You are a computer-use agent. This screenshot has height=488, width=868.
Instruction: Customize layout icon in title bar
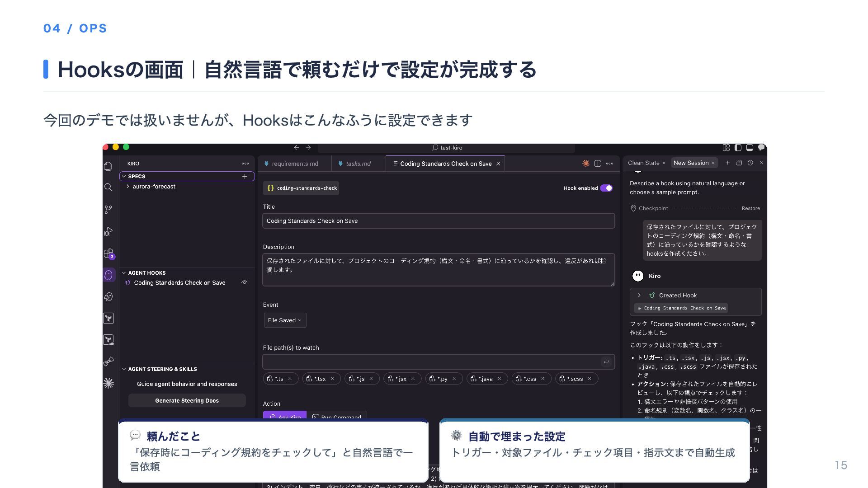coord(726,148)
